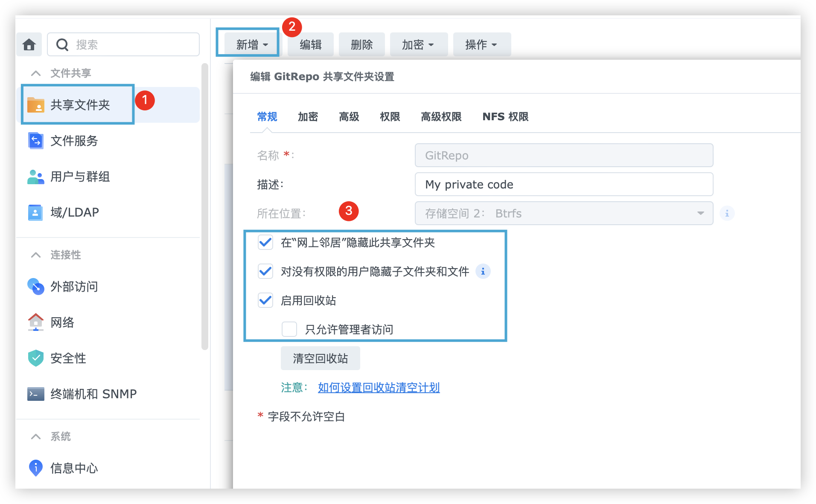Open Domain/LDAP (域/LDAP) icon
This screenshot has width=816, height=504.
pyautogui.click(x=35, y=212)
